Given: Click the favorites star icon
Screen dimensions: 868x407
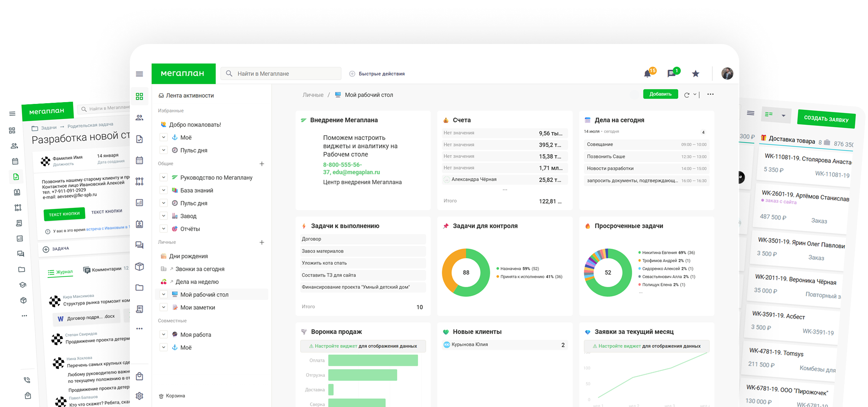Looking at the screenshot, I should pos(696,74).
